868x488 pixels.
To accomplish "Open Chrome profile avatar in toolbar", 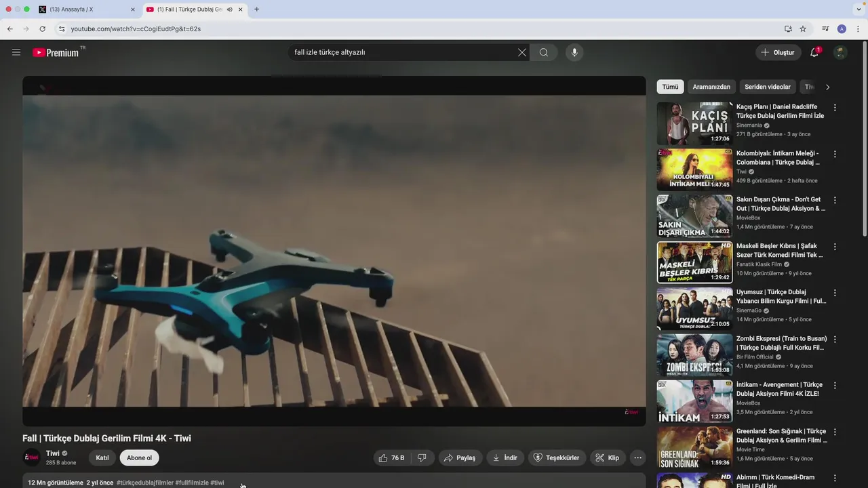I will (842, 29).
